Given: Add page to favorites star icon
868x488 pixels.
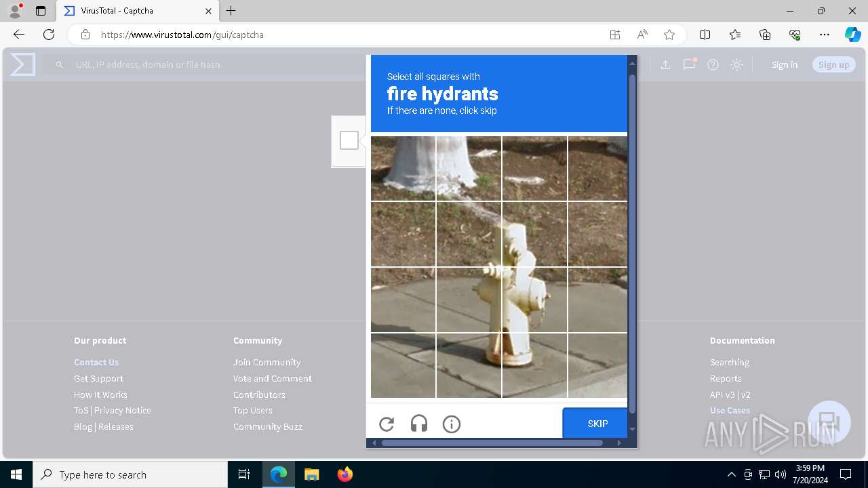Looking at the screenshot, I should (x=669, y=35).
